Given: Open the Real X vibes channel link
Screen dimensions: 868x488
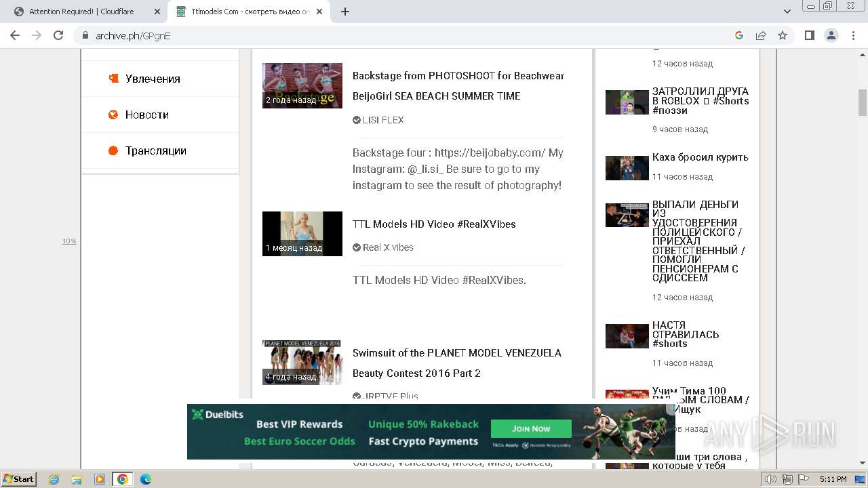Looking at the screenshot, I should tap(388, 247).
